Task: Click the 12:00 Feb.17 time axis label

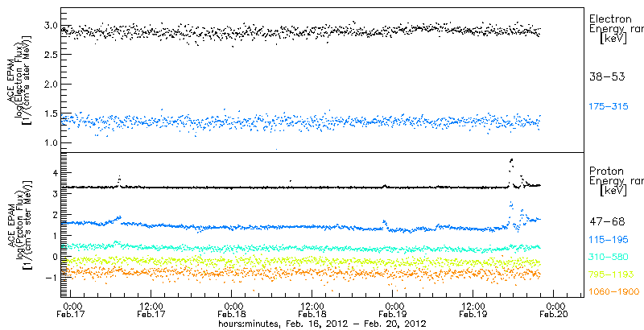Action: point(151,310)
